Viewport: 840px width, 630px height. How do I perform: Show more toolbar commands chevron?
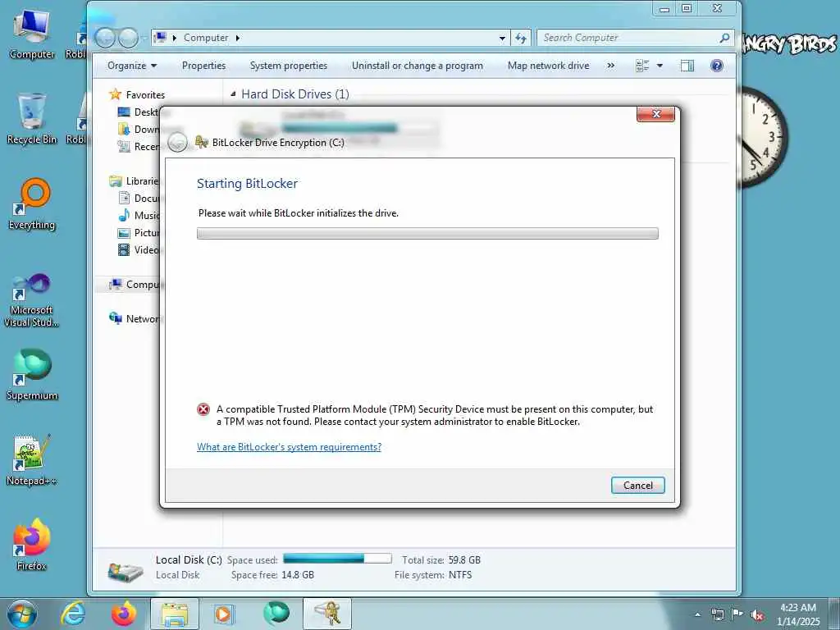click(610, 66)
